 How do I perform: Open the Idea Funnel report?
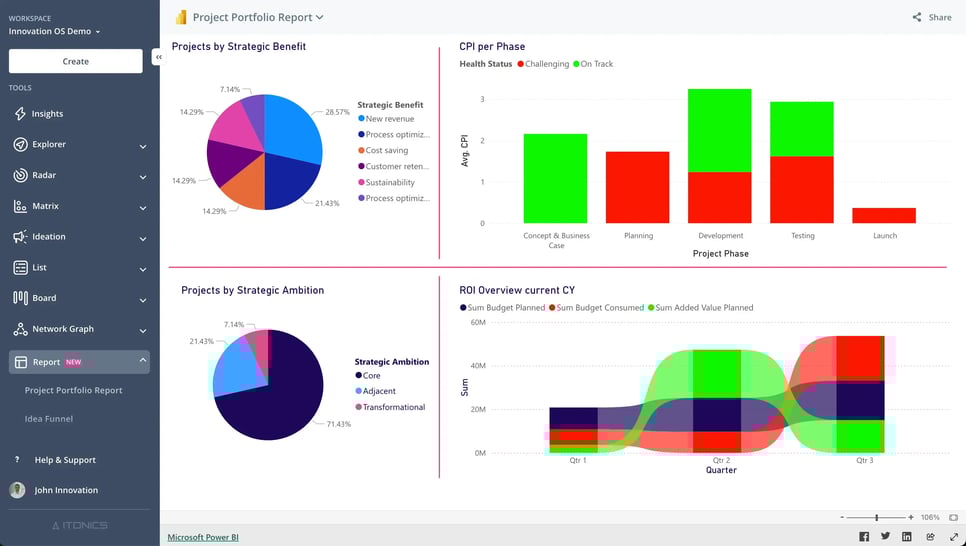click(x=48, y=419)
